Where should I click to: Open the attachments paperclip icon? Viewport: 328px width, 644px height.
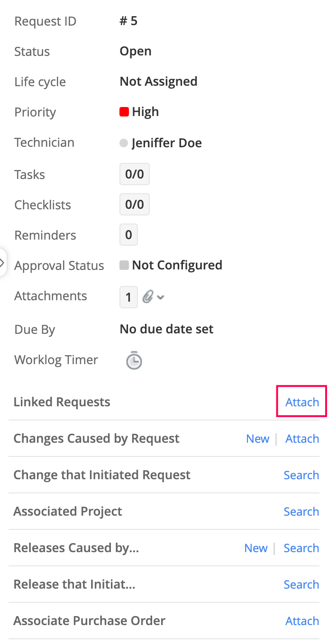click(x=148, y=297)
